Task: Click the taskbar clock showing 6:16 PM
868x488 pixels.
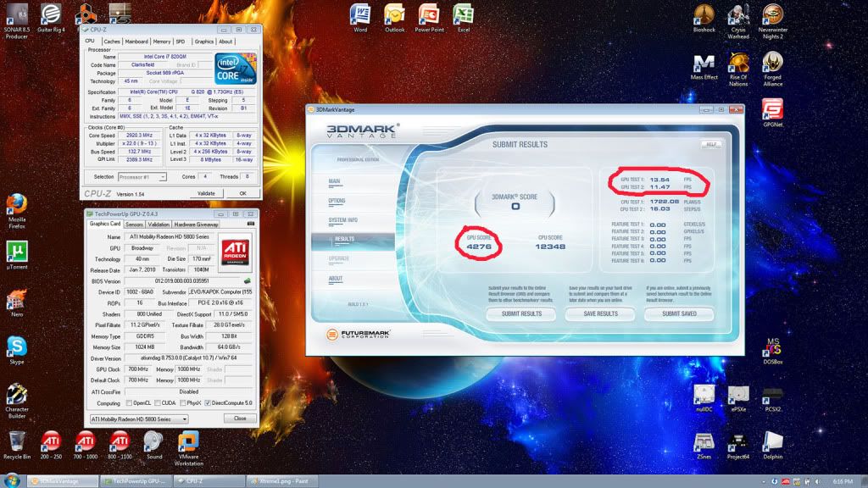Action: (843, 482)
